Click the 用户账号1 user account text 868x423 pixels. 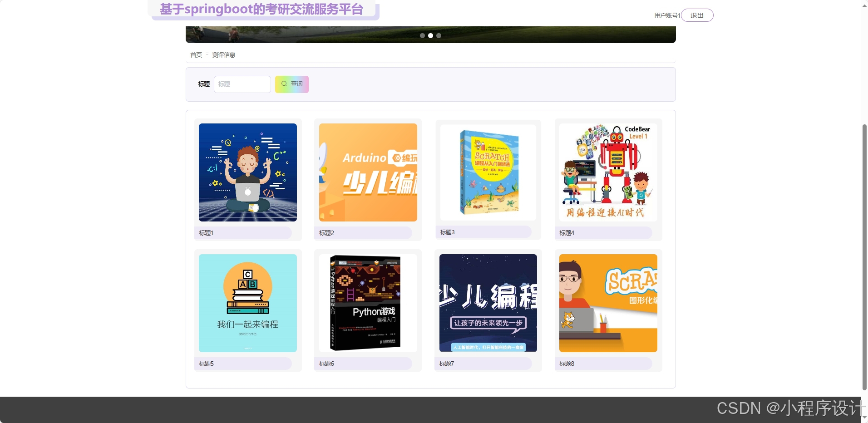coord(667,15)
